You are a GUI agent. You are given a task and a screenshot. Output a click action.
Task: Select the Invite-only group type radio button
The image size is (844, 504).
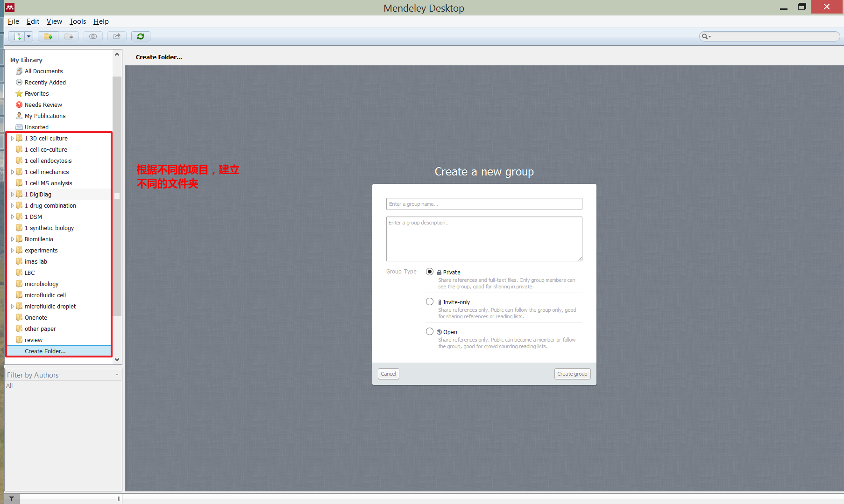point(430,301)
